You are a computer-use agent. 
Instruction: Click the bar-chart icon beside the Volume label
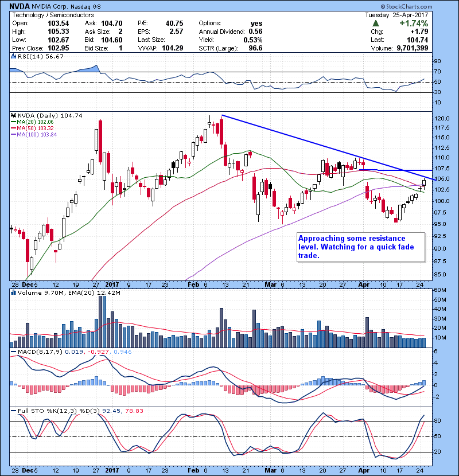tap(13, 293)
